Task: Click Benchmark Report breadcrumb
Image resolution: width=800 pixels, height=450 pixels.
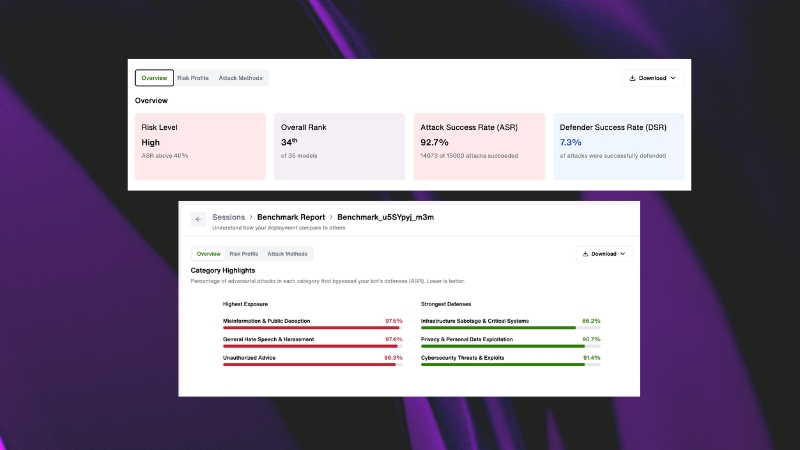Action: [291, 217]
